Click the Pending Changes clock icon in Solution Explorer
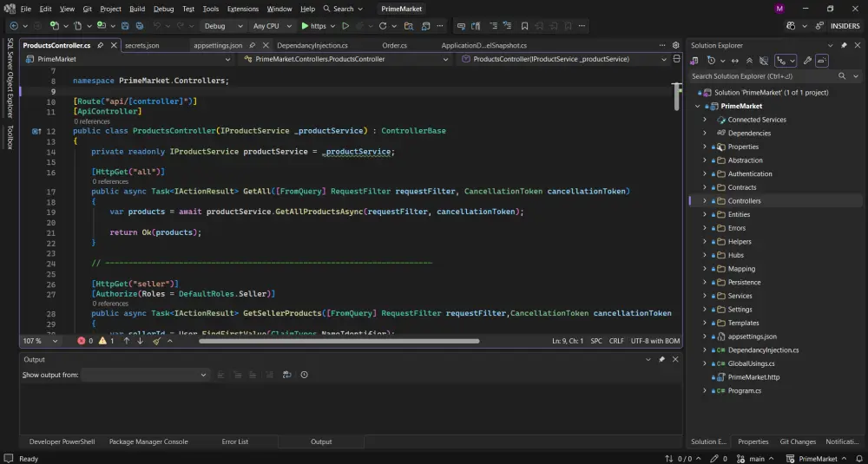Viewport: 868px width, 464px height. click(712, 61)
